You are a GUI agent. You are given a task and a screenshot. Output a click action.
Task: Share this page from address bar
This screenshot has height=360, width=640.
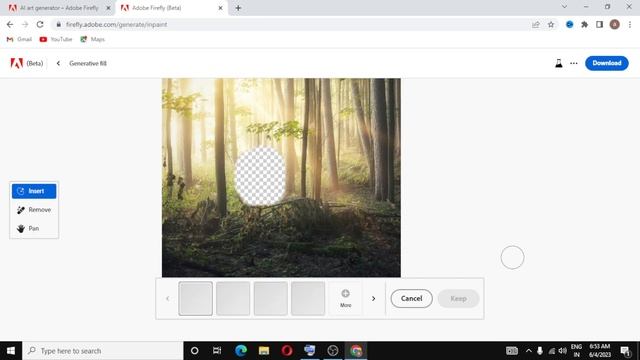(536, 24)
